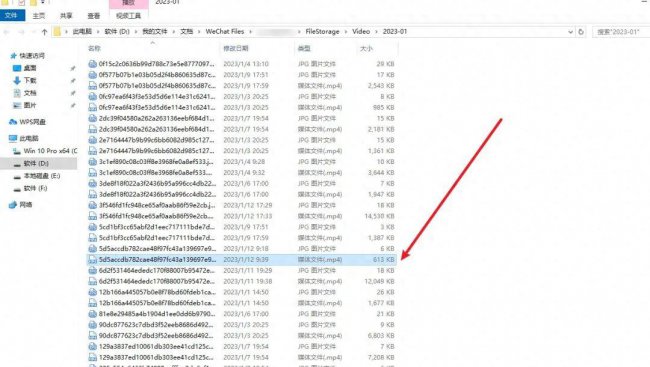The height and width of the screenshot is (367, 650).
Task: Open 软件 (F:) drive in the sidebar
Action: [30, 188]
